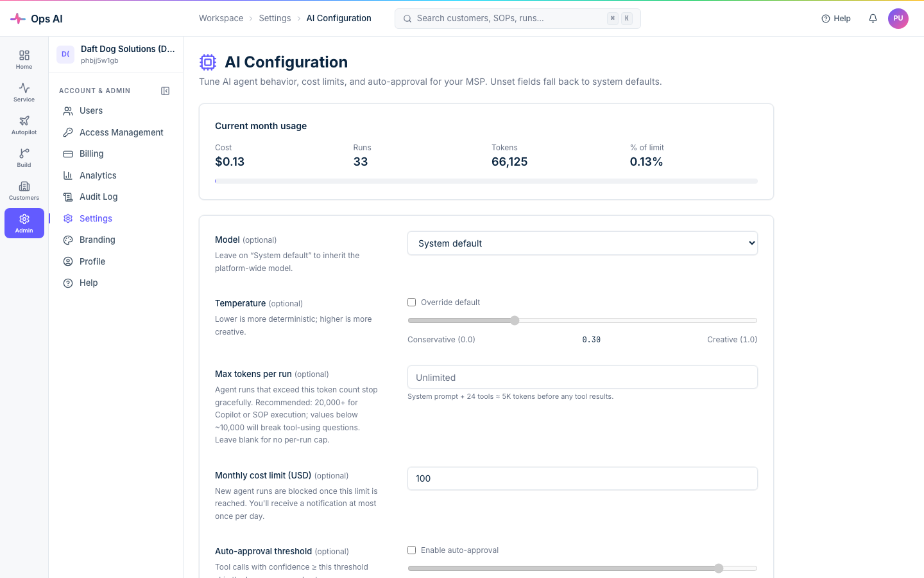924x578 pixels.
Task: Enable Override default temperature checkbox
Action: pos(412,302)
